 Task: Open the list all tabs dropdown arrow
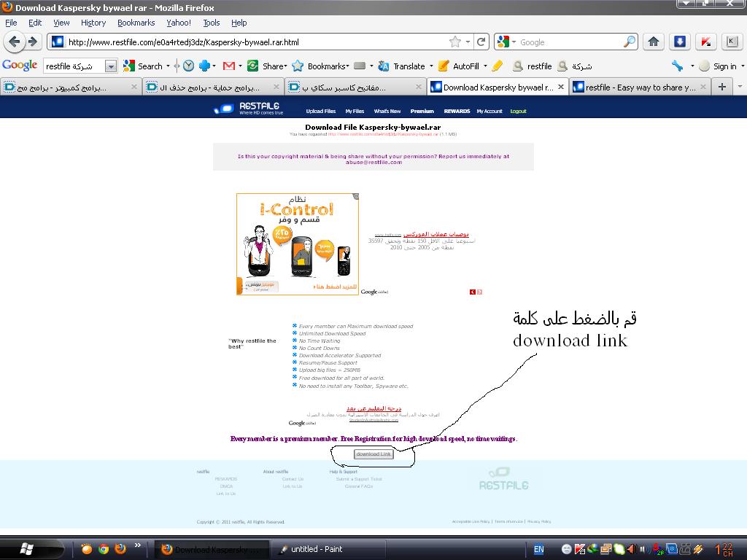click(740, 87)
